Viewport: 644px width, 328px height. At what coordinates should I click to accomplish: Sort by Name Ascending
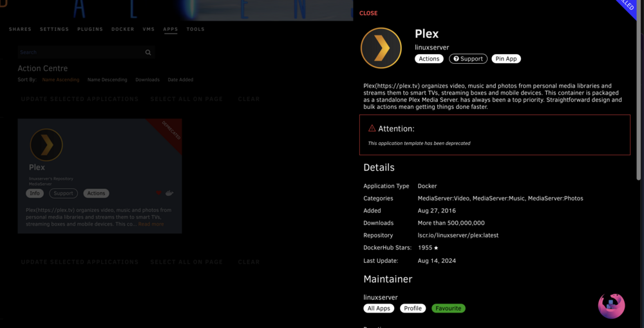click(61, 80)
